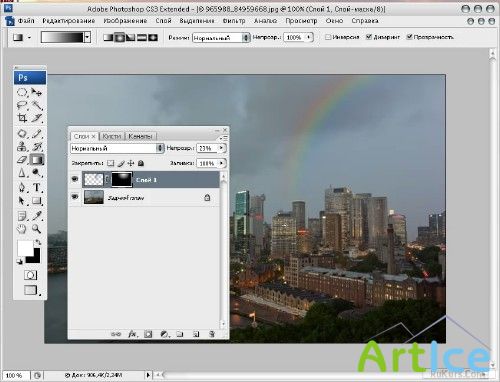Open the Изображение menu
Screen dimensions: 500x382
125,21
